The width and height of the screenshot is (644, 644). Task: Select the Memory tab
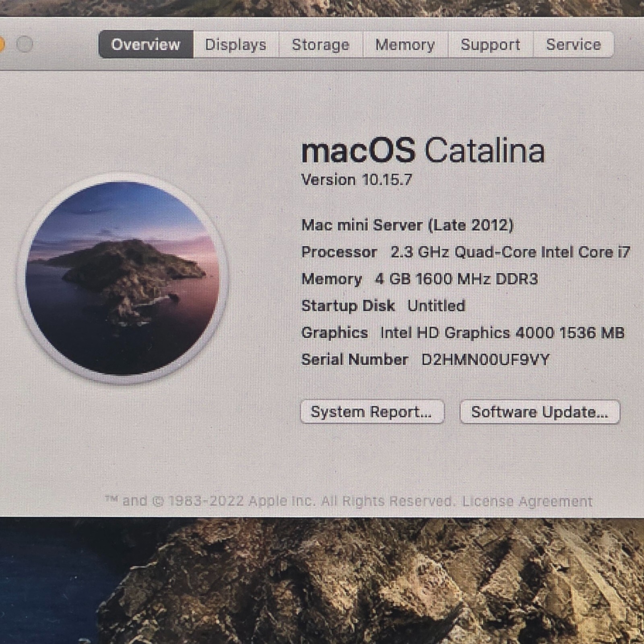point(405,44)
